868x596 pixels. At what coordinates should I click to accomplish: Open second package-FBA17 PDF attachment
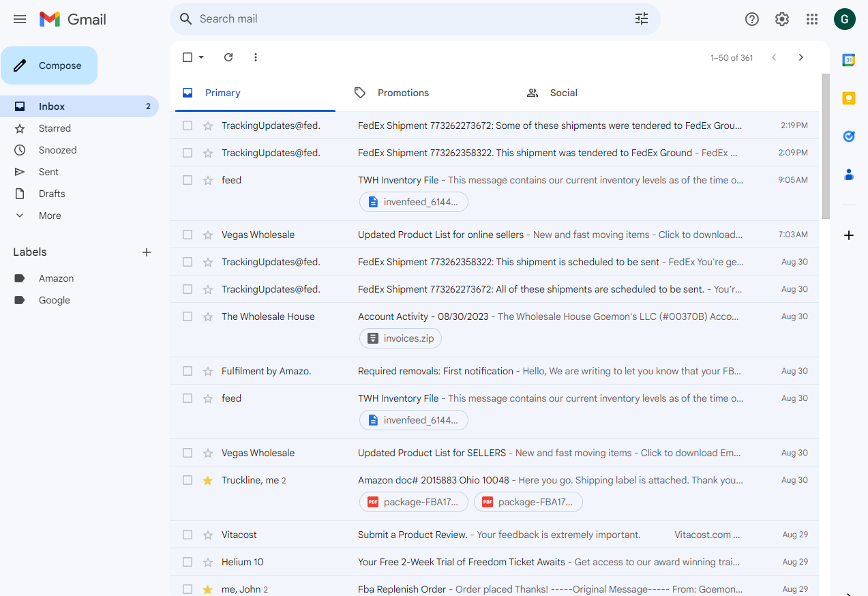[528, 502]
